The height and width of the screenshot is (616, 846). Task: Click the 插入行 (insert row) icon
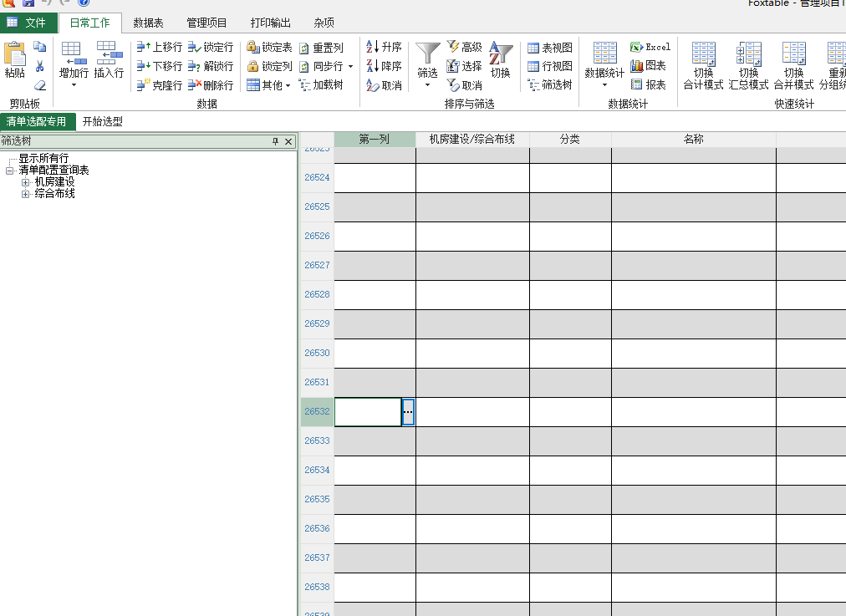pyautogui.click(x=109, y=53)
